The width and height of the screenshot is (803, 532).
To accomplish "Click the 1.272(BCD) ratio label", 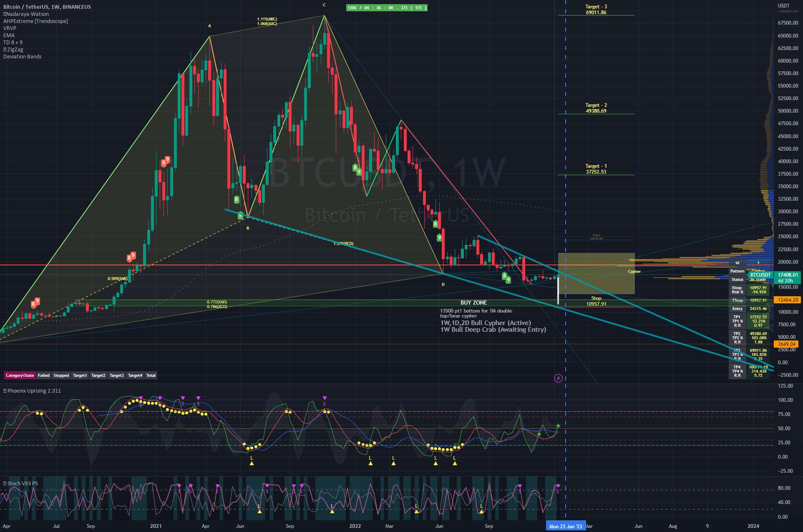I will pyautogui.click(x=344, y=244).
